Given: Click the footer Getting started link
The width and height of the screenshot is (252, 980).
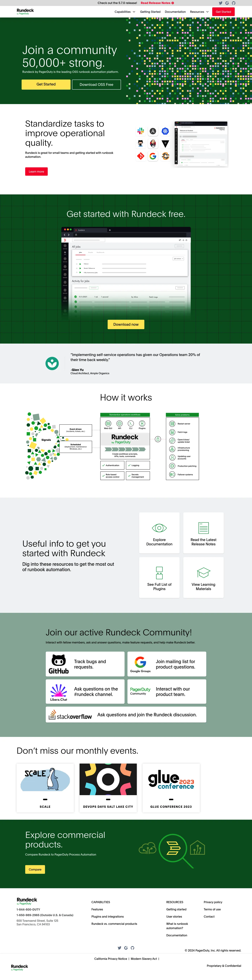Looking at the screenshot, I should 176,909.
